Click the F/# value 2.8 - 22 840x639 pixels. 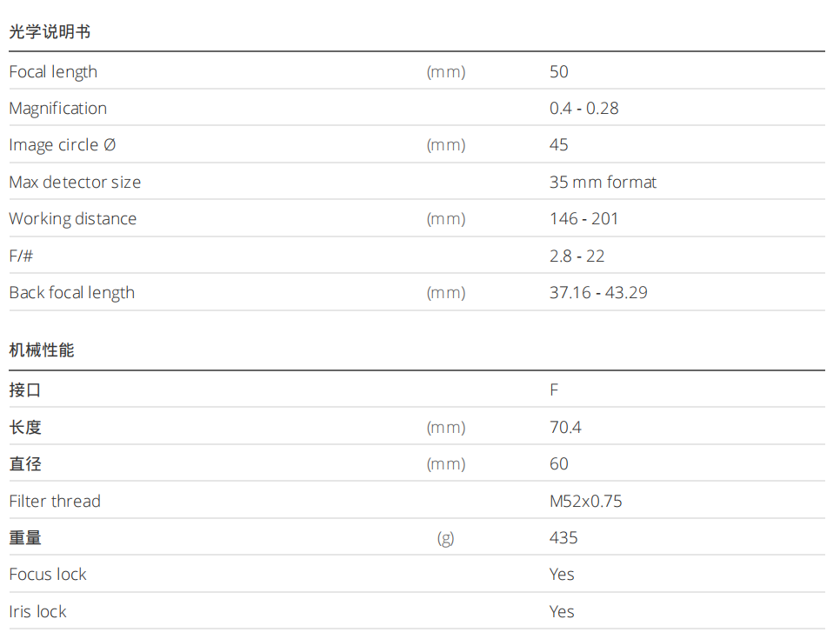(577, 256)
